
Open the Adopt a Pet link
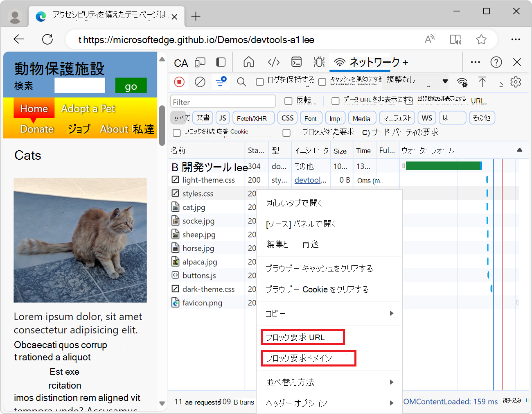(x=88, y=109)
